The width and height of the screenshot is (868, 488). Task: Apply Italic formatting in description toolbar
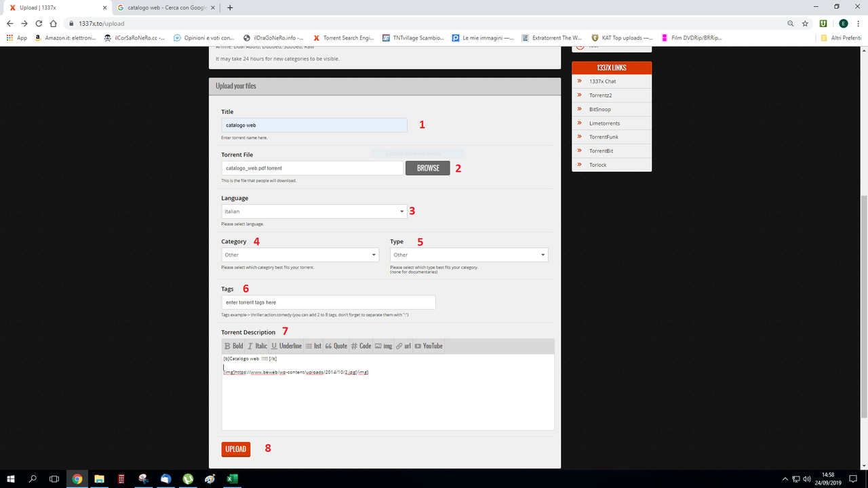point(257,346)
